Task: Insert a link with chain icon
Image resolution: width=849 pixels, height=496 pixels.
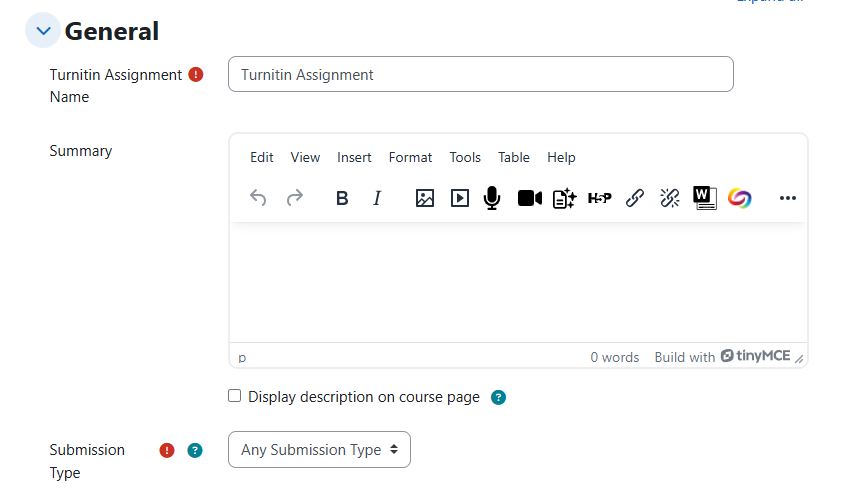Action: pos(635,198)
